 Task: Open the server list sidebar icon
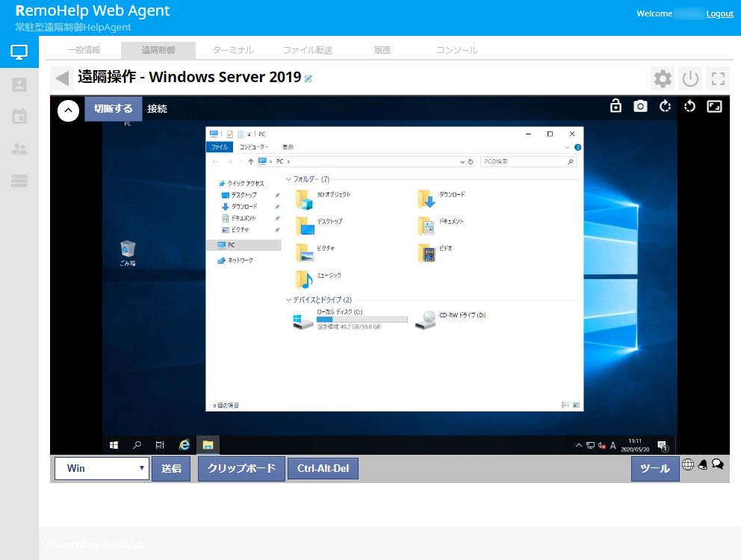[x=19, y=181]
